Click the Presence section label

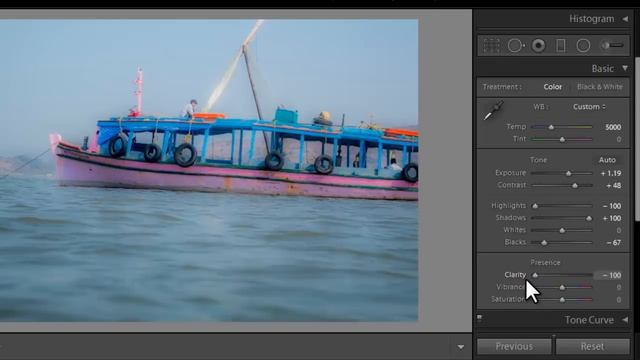pyautogui.click(x=545, y=262)
